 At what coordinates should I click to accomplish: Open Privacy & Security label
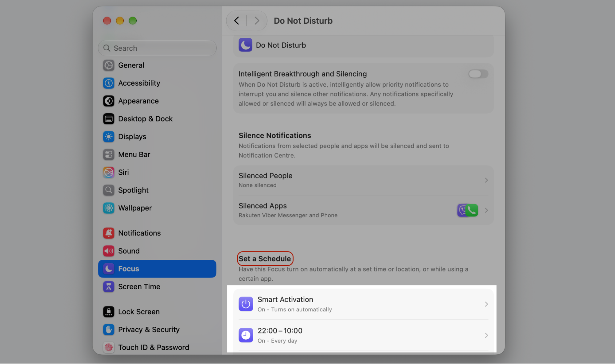[x=149, y=330]
